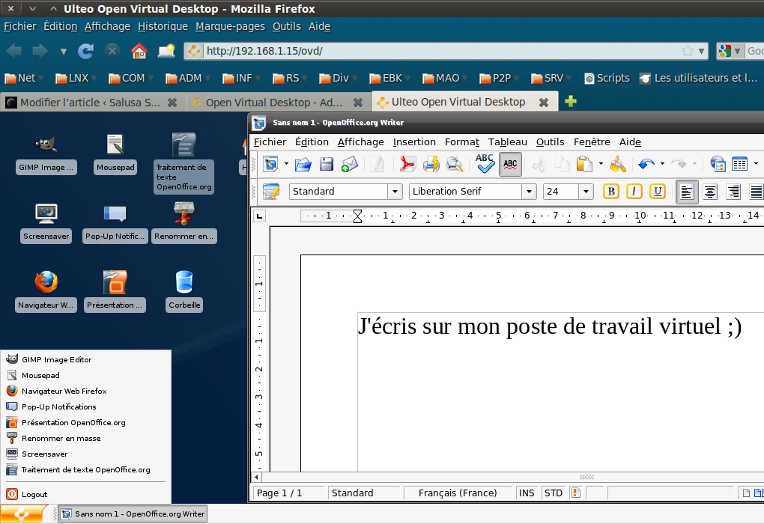Screen dimensions: 764x524
Task: Open Navigateur Web Firefox desktop icon
Action: 46,291
